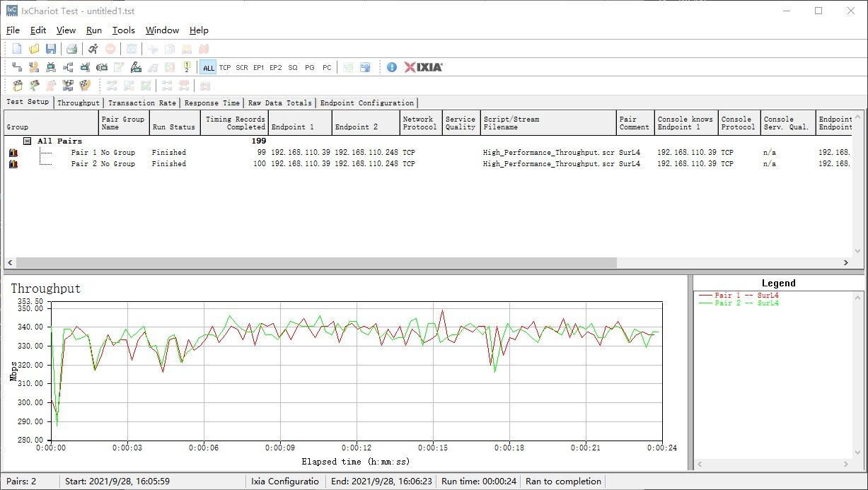Viewport: 868px width, 490px height.
Task: Toggle the EP1 view filter
Action: pyautogui.click(x=259, y=67)
